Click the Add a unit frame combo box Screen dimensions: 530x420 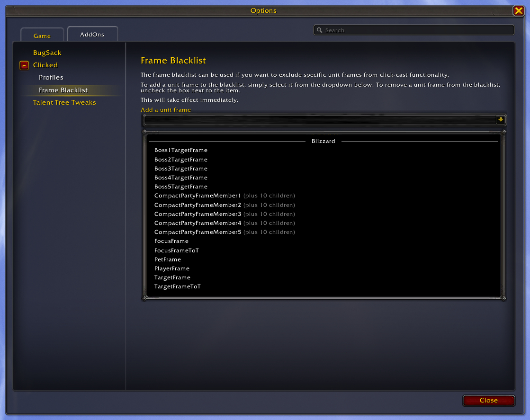coord(324,120)
